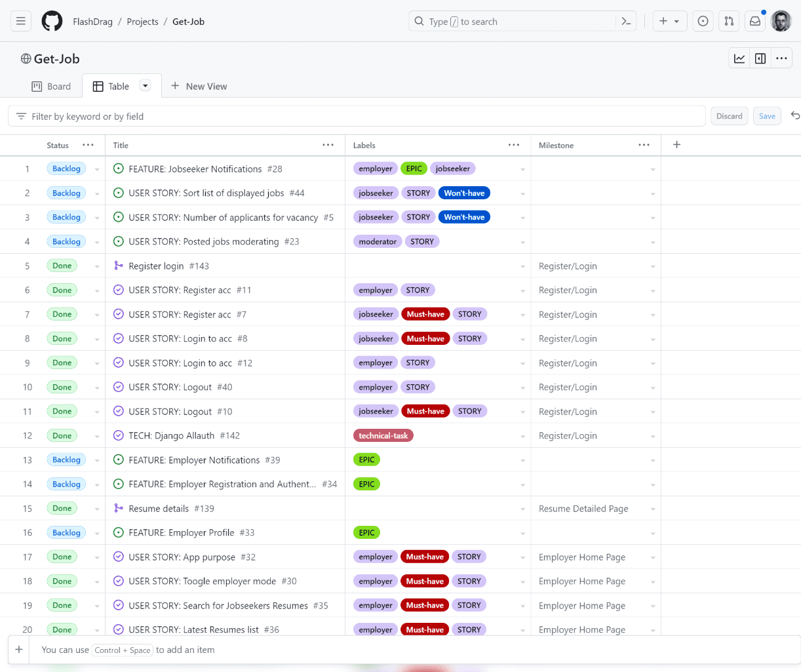Open project insights chart icon

click(739, 58)
